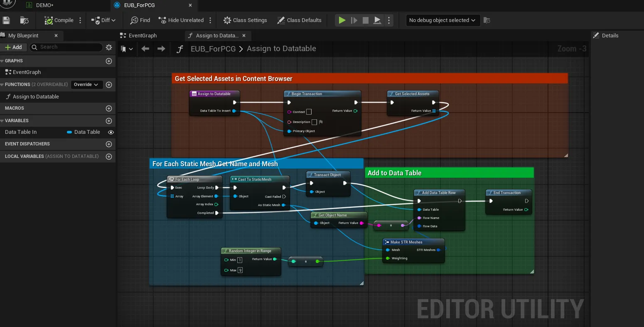Close the EUB_ForPCG tab

tap(190, 5)
